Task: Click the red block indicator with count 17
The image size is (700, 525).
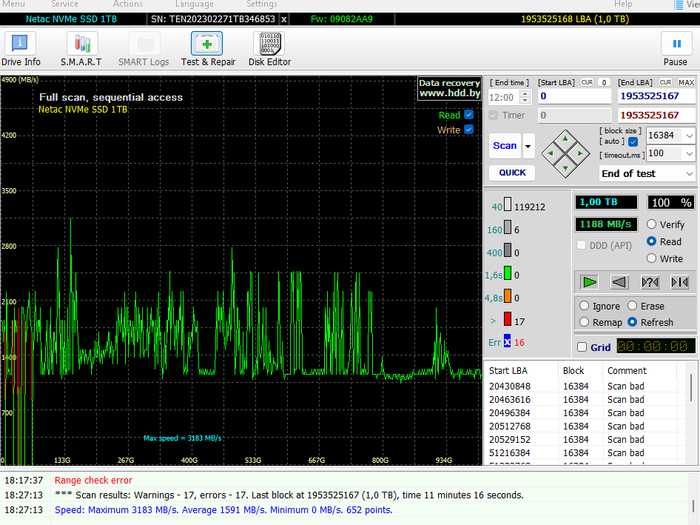Action: pyautogui.click(x=508, y=319)
